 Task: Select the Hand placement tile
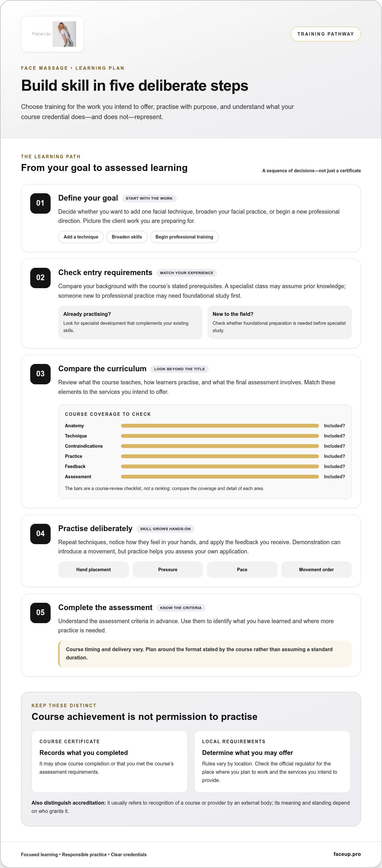[93, 569]
